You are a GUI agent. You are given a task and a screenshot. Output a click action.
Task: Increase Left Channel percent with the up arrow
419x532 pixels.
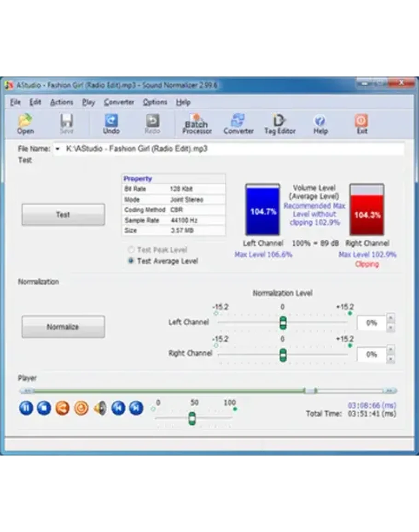point(391,318)
